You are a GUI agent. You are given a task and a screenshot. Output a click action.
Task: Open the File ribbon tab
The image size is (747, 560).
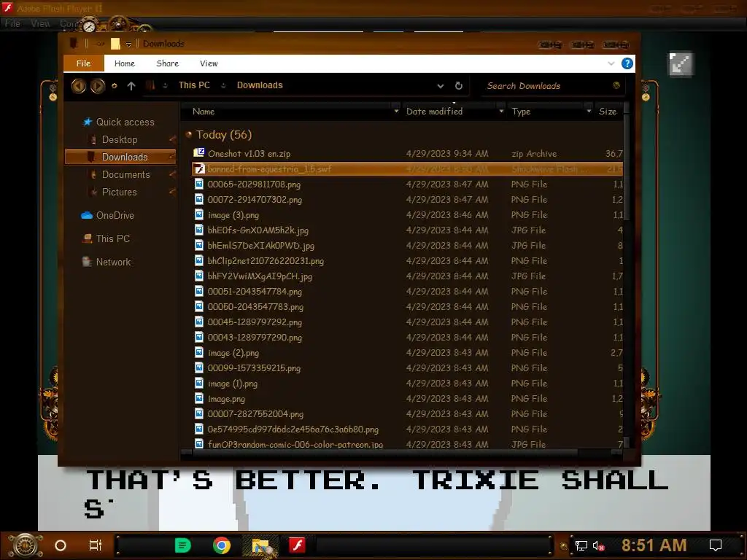83,63
